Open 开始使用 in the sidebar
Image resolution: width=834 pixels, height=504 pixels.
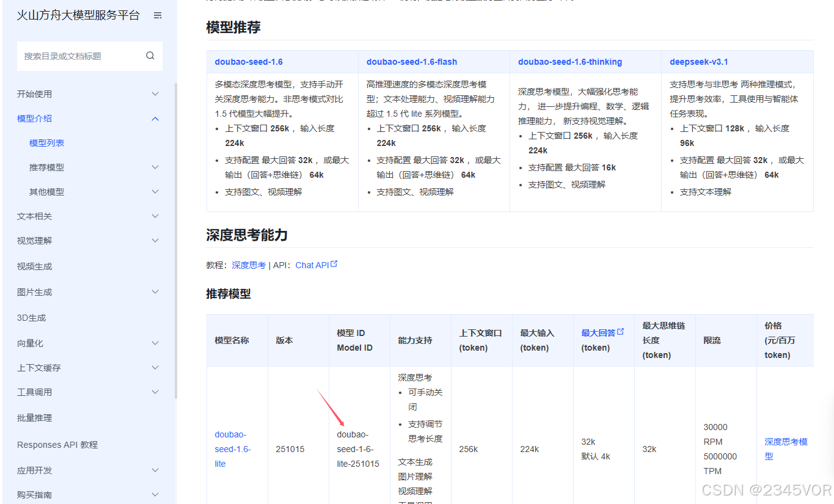tap(35, 94)
